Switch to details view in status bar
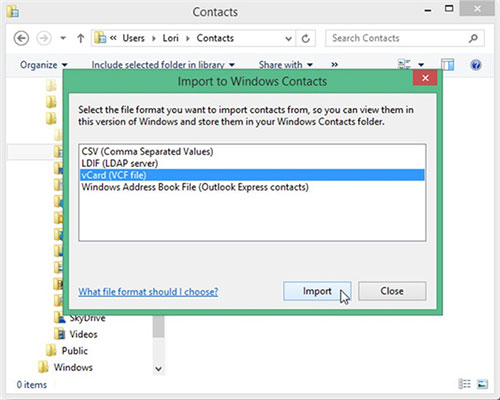500x400 pixels. (464, 384)
